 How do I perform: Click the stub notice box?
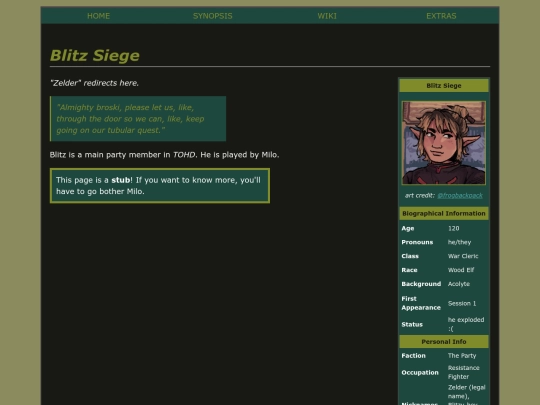tap(160, 186)
